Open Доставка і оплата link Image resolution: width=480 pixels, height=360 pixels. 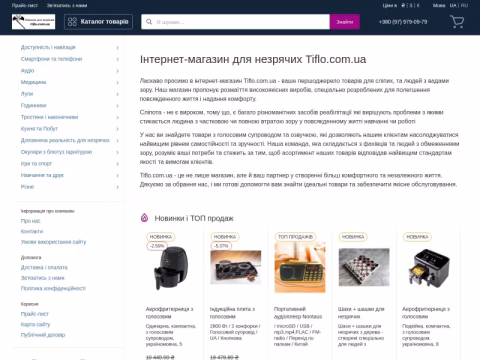pos(44,267)
